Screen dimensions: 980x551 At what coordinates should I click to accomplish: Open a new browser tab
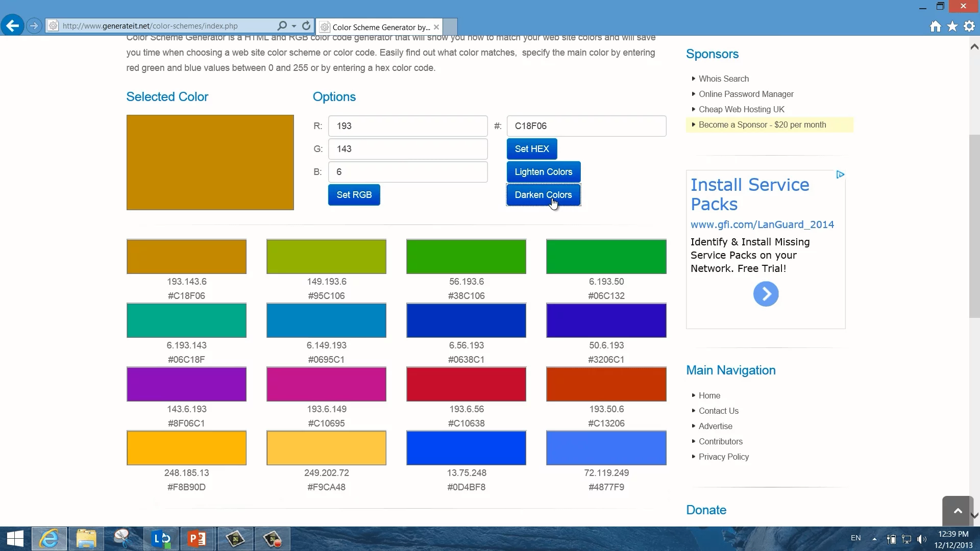click(x=450, y=27)
